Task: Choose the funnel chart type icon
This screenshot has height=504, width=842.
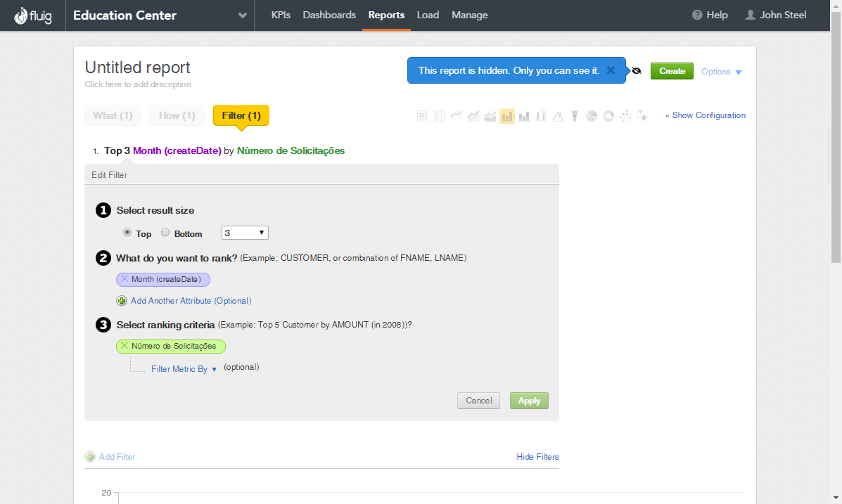Action: (x=575, y=116)
